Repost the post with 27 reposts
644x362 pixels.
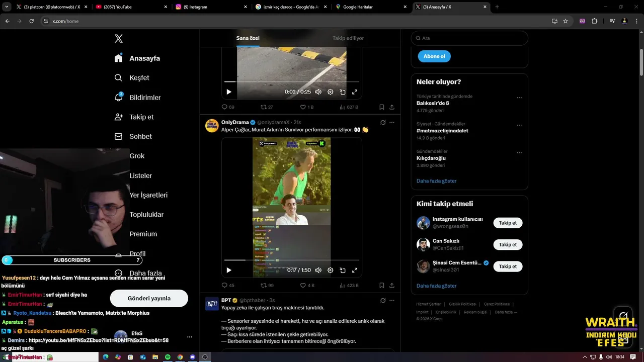point(267,107)
